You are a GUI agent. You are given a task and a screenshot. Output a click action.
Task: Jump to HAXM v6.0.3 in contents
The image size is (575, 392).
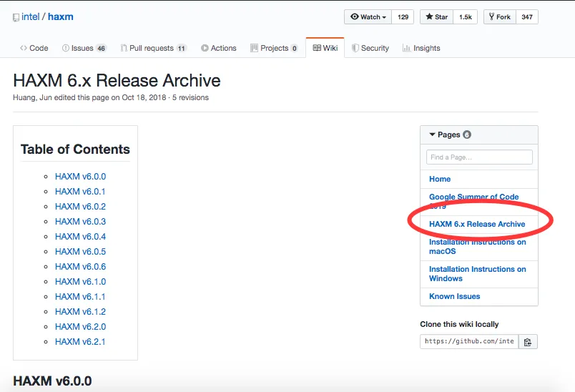tap(80, 222)
